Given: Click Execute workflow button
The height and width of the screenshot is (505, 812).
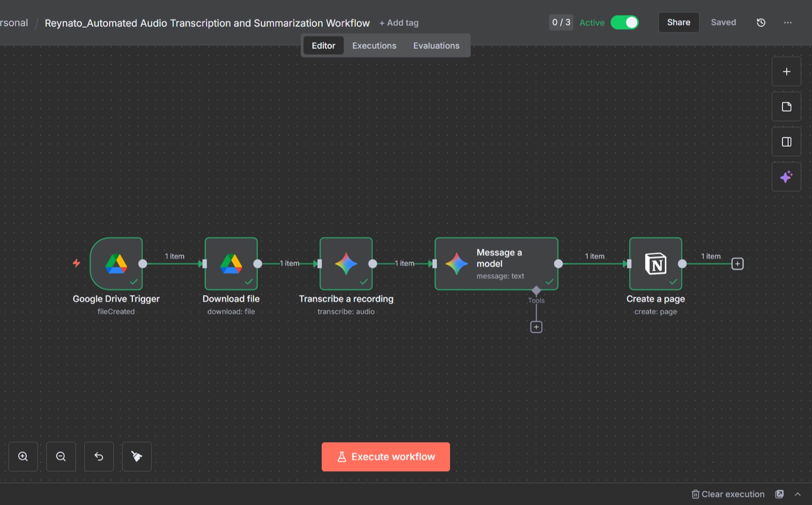Looking at the screenshot, I should pos(386,457).
